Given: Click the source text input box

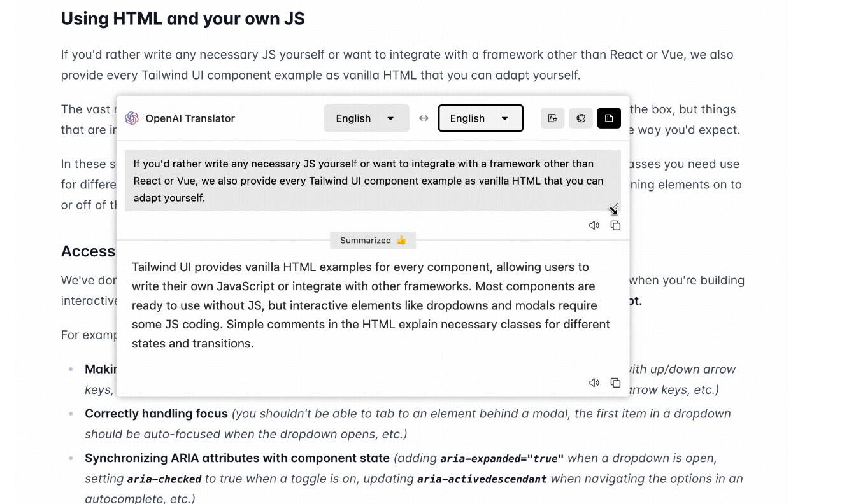Looking at the screenshot, I should coord(368,181).
